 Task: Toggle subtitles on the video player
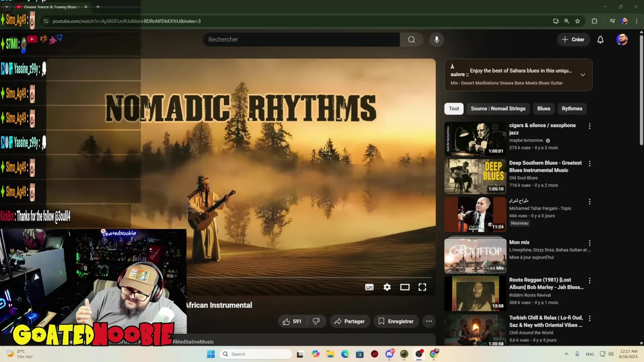369,287
